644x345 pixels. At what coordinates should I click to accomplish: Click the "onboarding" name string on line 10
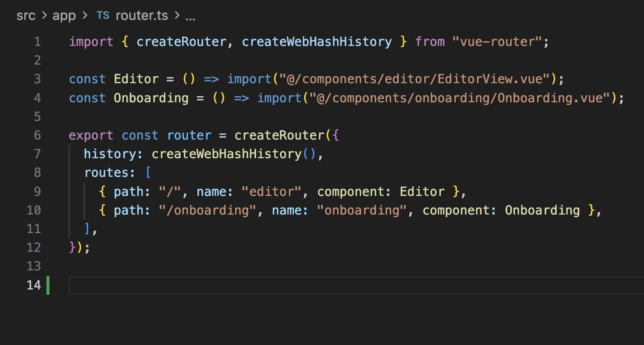pos(362,210)
